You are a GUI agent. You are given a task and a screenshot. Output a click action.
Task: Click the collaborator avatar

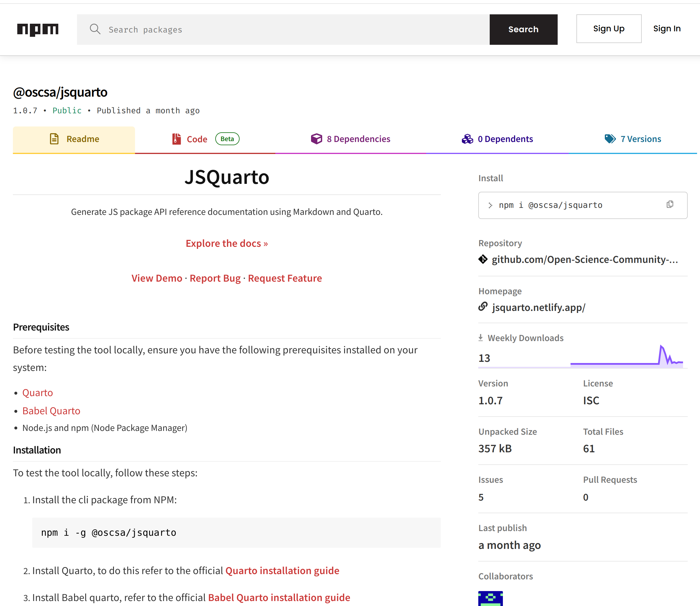pos(490,598)
